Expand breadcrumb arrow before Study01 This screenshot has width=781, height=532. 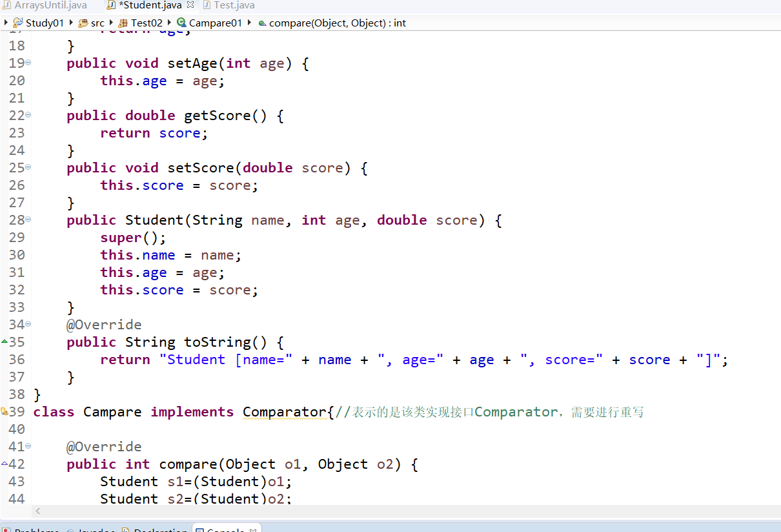tap(6, 23)
